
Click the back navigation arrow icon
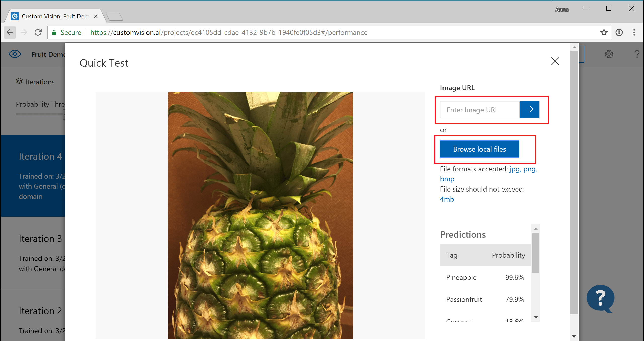(x=10, y=33)
